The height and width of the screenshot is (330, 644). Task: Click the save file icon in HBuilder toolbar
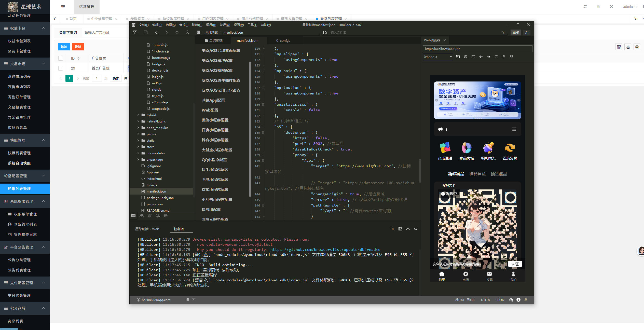click(146, 32)
